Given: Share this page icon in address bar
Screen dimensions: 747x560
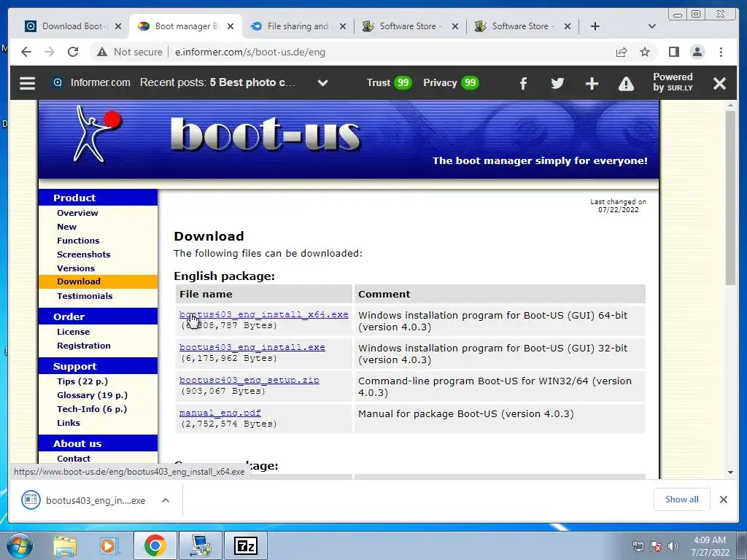Looking at the screenshot, I should [x=622, y=52].
